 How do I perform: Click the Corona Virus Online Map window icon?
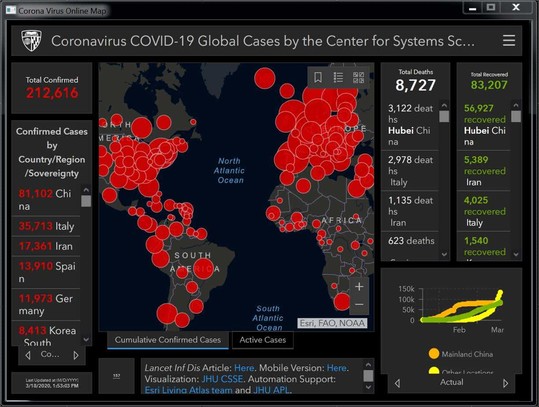click(x=11, y=10)
